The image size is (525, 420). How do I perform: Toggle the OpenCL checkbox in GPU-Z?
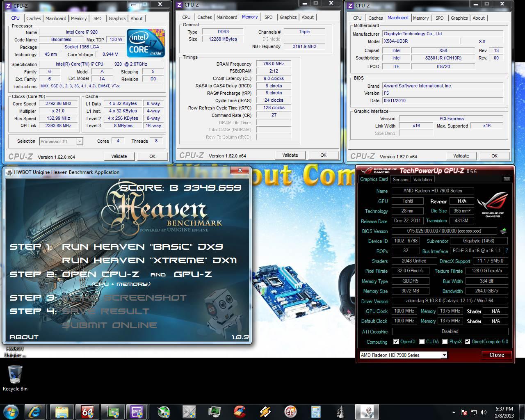(396, 342)
